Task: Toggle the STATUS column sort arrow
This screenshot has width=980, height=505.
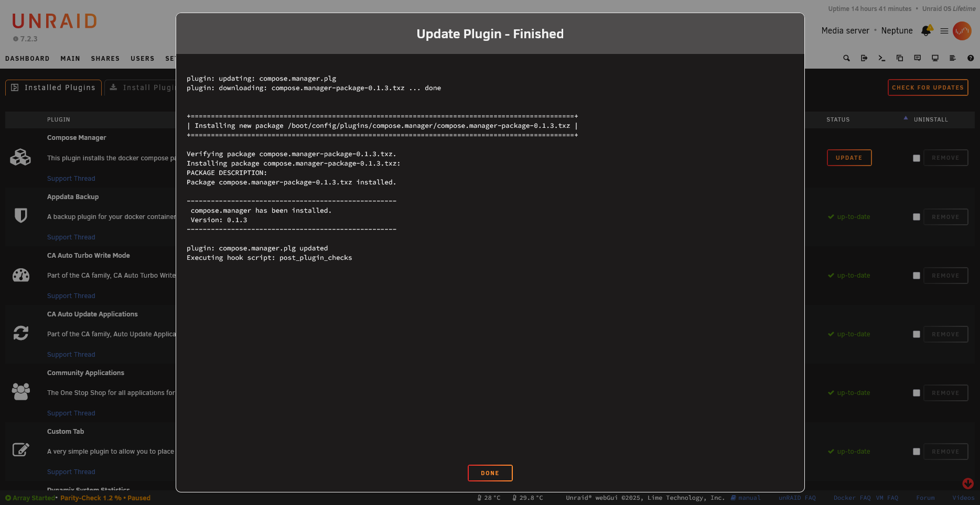Action: [906, 119]
